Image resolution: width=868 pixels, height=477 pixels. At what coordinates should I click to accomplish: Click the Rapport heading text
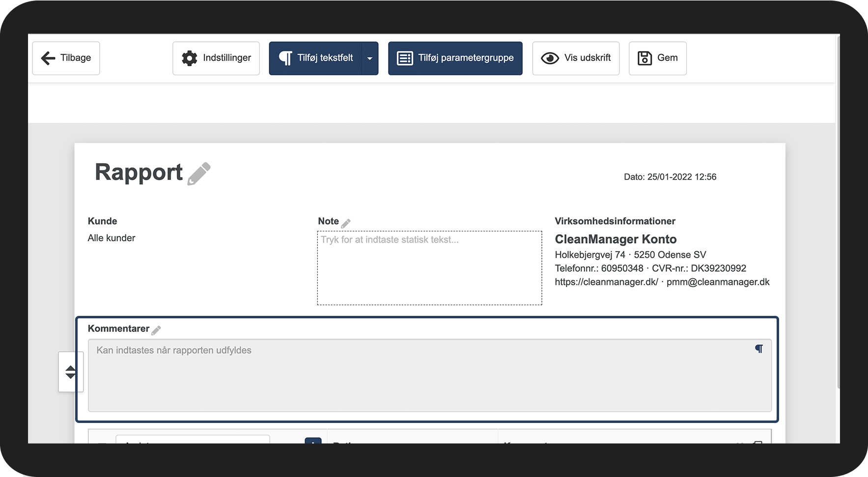[139, 172]
